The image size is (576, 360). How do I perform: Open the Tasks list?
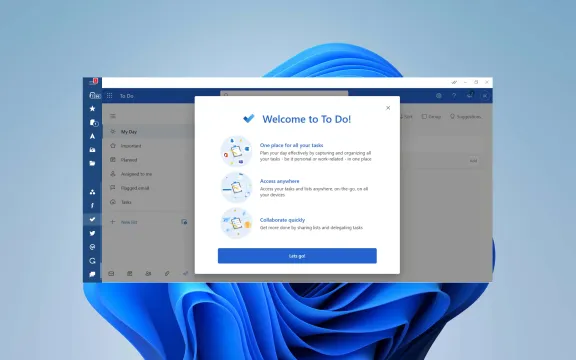(148, 202)
